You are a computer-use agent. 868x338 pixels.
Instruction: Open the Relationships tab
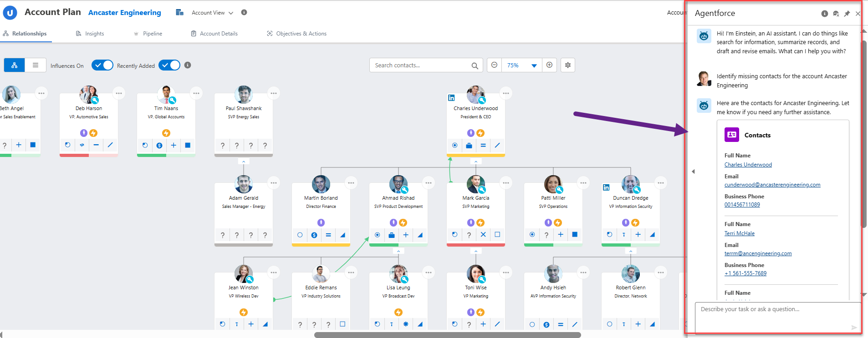pos(25,34)
